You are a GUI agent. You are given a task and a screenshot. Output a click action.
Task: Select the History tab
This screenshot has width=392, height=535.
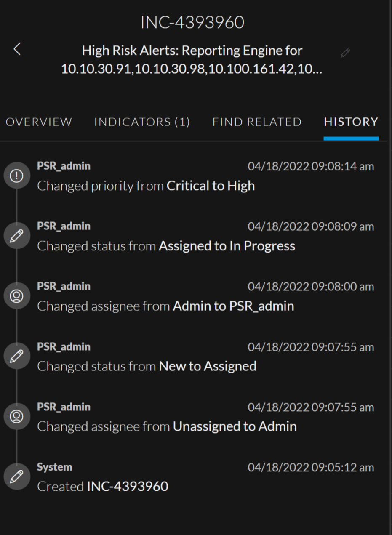click(x=351, y=122)
